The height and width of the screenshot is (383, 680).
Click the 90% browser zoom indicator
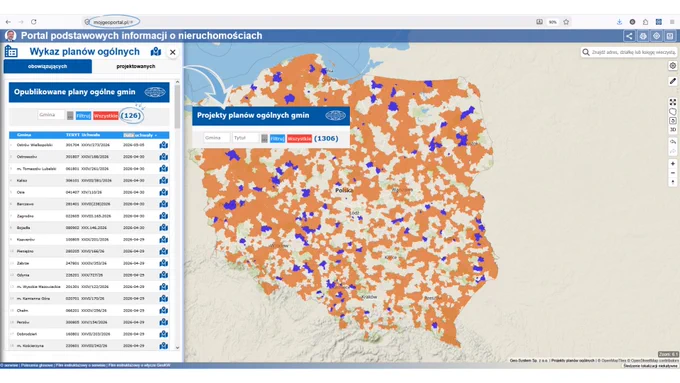pyautogui.click(x=552, y=22)
